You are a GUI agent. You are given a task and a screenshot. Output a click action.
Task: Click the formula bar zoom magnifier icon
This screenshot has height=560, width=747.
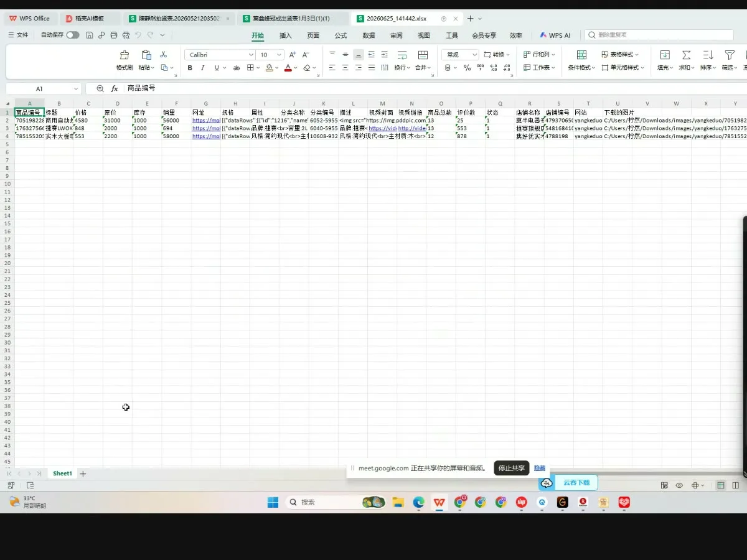tap(100, 89)
